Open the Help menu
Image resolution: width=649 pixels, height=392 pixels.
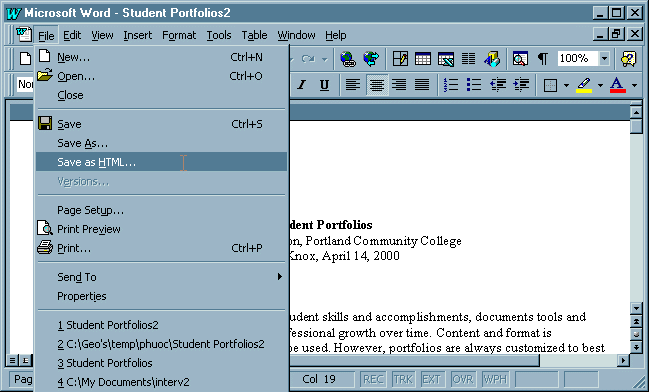[335, 36]
